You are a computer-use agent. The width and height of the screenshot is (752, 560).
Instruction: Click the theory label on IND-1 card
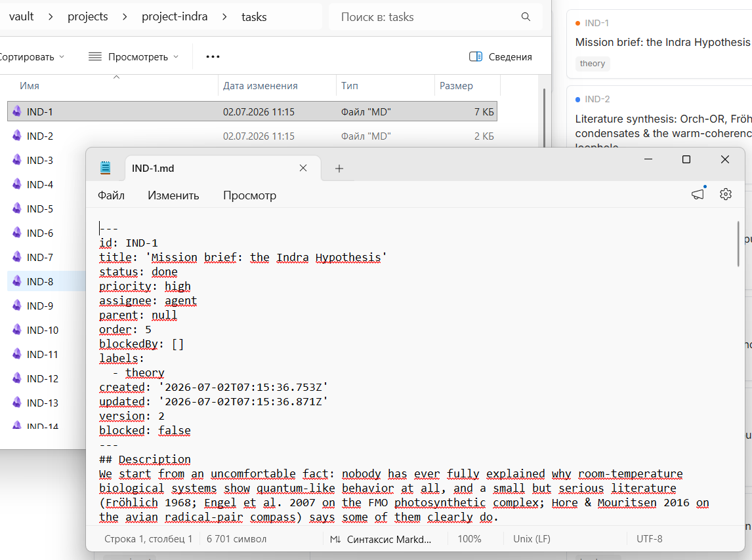pyautogui.click(x=593, y=64)
